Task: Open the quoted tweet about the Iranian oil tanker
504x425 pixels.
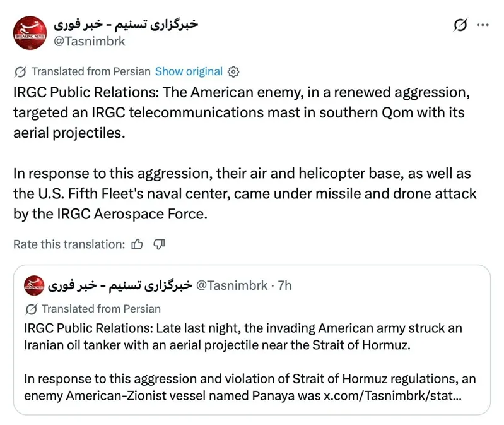Action: coord(252,340)
